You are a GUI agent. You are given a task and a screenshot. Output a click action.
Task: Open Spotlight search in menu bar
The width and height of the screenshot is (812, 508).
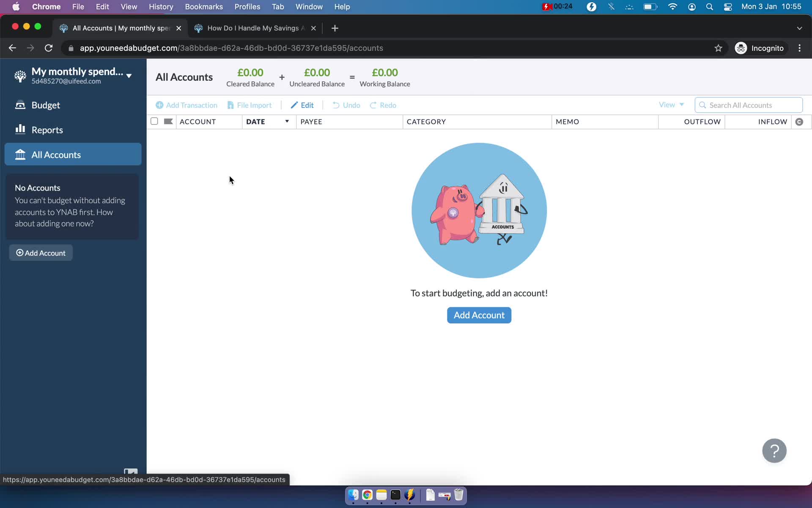coord(710,6)
